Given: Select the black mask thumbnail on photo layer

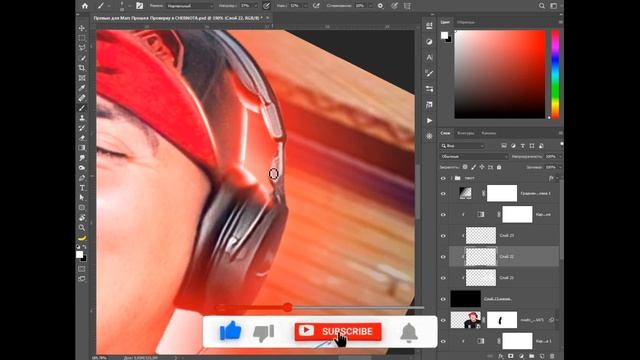Looking at the screenshot, I should pos(502,320).
